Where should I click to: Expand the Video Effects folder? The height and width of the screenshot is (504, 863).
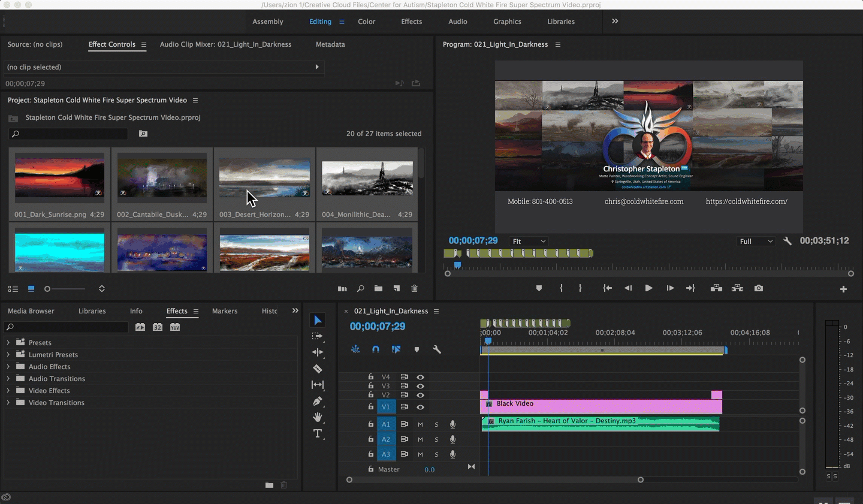pos(8,391)
